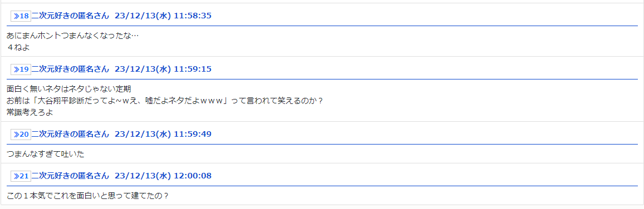644x209 pixels.
Task: Select the »21 post number anchor
Action: [x=21, y=176]
